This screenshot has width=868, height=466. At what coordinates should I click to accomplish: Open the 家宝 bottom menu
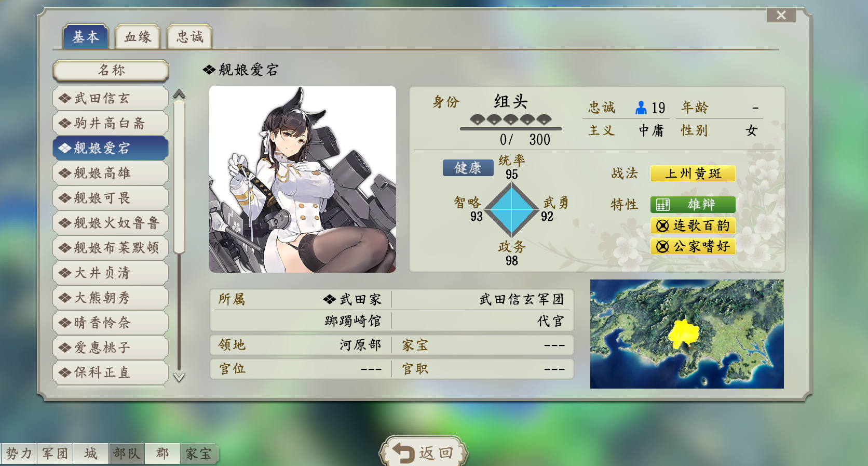tap(199, 454)
